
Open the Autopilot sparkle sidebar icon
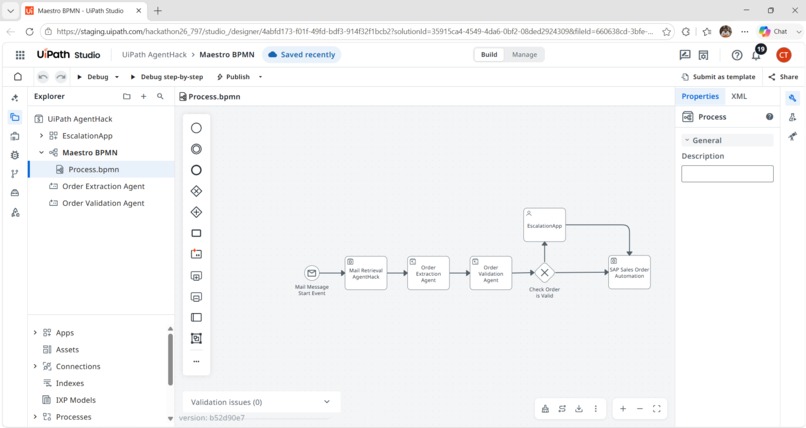tap(15, 98)
